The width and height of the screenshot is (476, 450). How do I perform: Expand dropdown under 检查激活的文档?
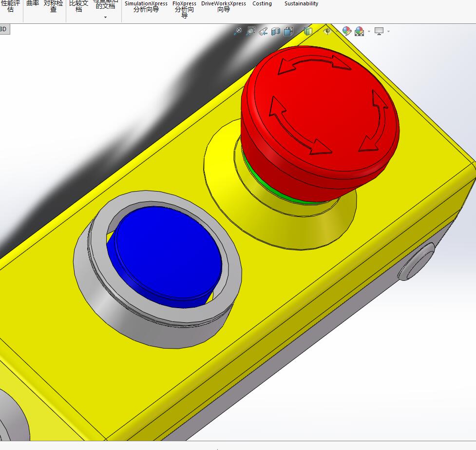tap(105, 18)
